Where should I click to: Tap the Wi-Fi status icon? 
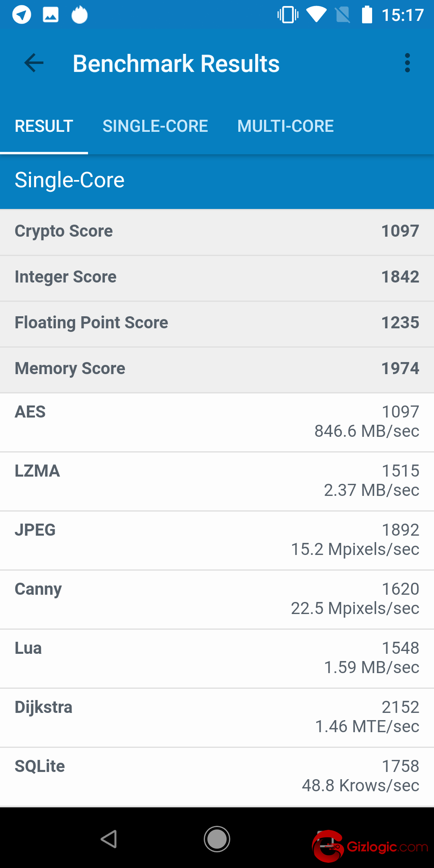click(316, 15)
